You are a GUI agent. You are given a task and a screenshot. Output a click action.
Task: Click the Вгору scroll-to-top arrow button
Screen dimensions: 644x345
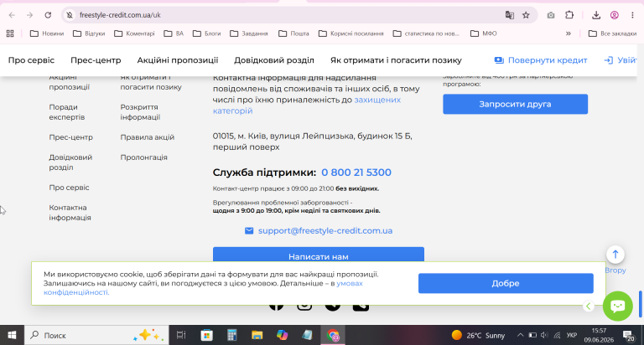[x=615, y=255]
